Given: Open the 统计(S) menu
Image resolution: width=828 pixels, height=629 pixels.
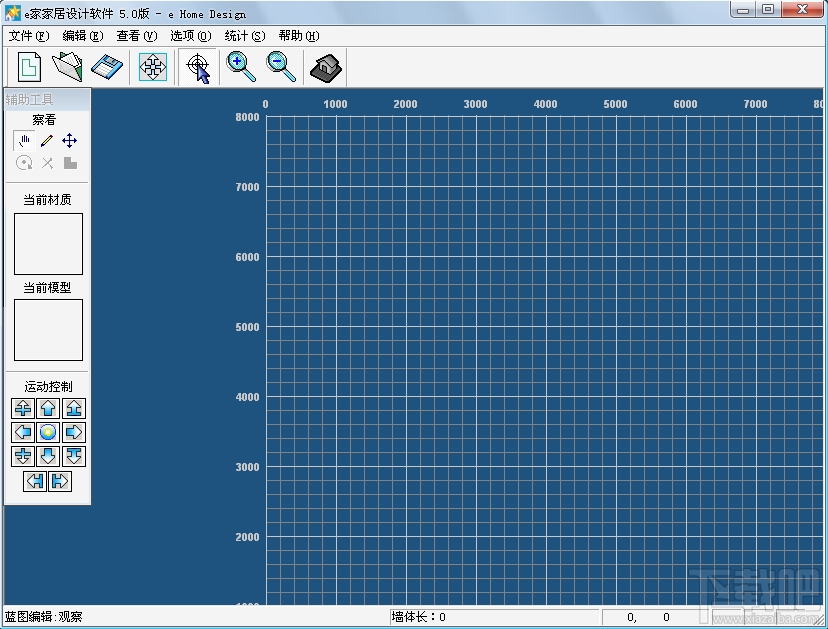Looking at the screenshot, I should (x=245, y=36).
